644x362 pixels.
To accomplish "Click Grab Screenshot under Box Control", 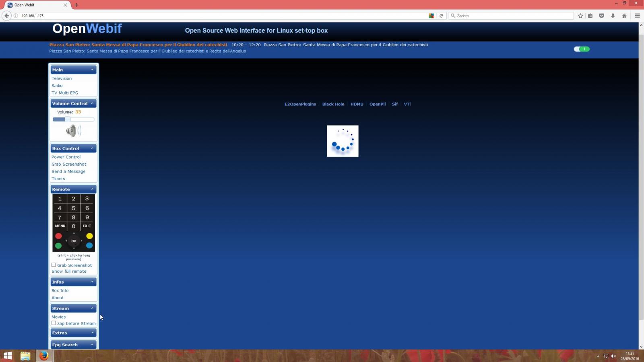I will point(69,165).
